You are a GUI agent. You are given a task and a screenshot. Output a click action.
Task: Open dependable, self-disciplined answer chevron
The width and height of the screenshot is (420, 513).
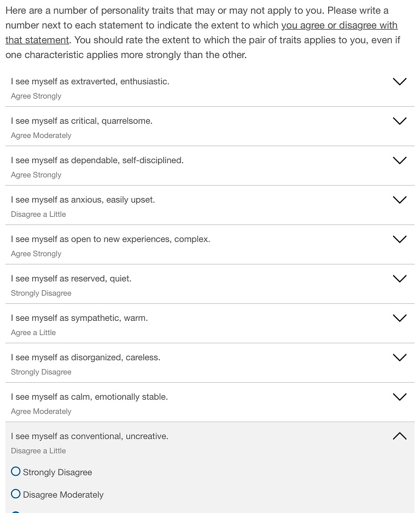[400, 160]
